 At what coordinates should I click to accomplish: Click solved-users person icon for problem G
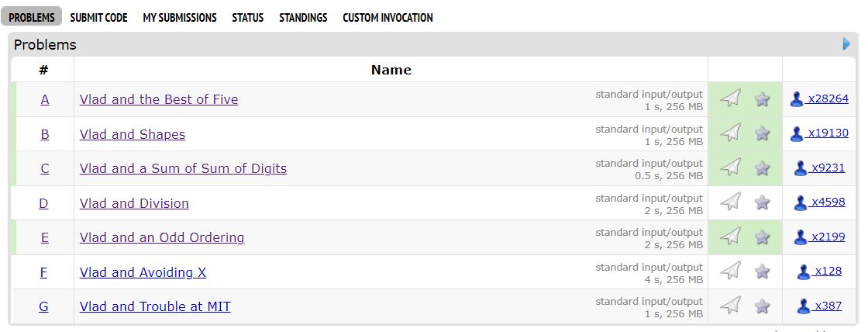804,306
